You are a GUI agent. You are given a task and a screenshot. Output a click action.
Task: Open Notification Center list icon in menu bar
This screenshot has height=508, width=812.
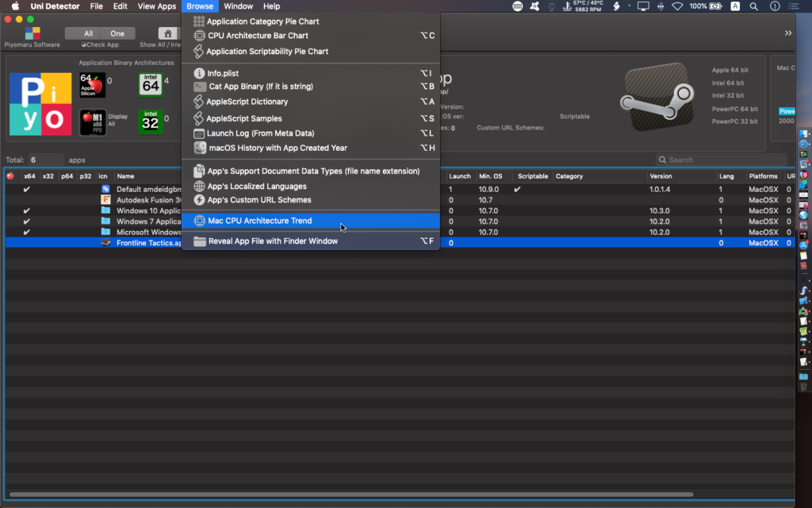pyautogui.click(x=793, y=6)
